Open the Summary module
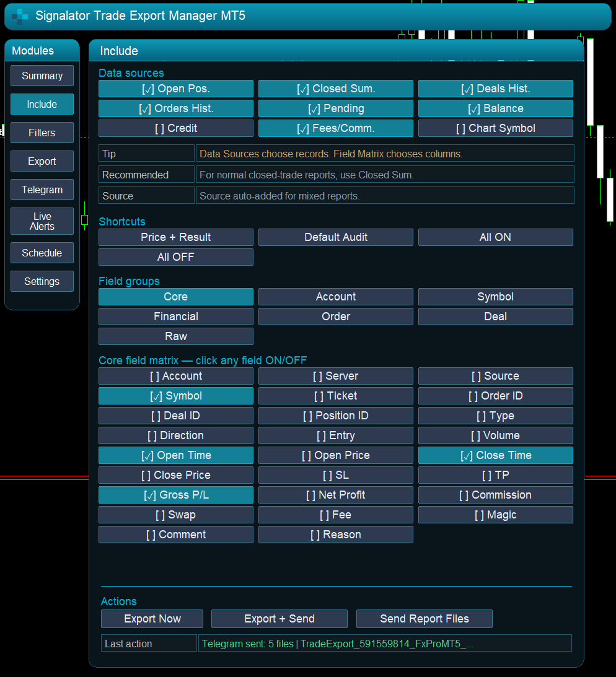The width and height of the screenshot is (616, 677). 42,76
